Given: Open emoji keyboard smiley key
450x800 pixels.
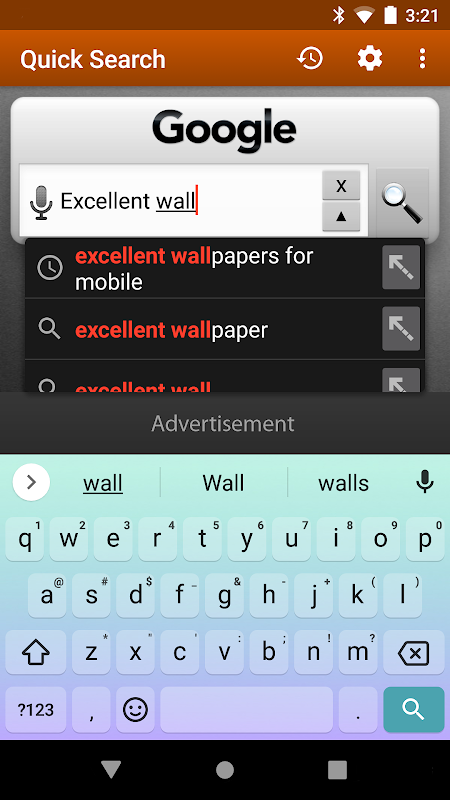Looking at the screenshot, I should pyautogui.click(x=135, y=710).
